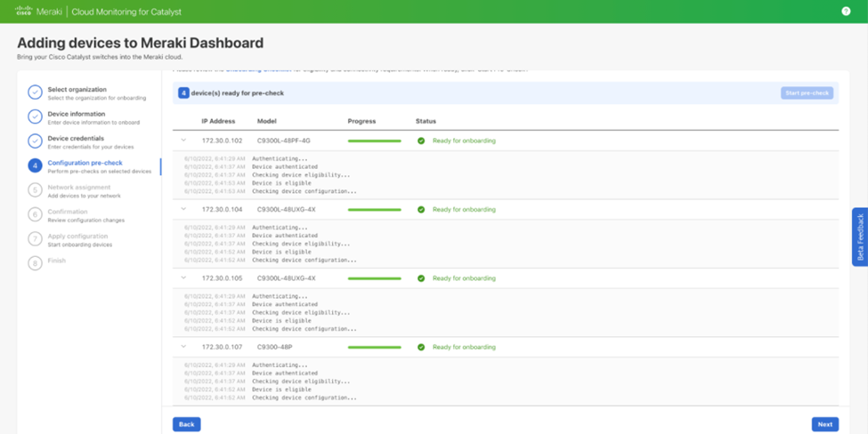Click the Select organization step checkmark
This screenshot has width=868, height=434.
(35, 92)
